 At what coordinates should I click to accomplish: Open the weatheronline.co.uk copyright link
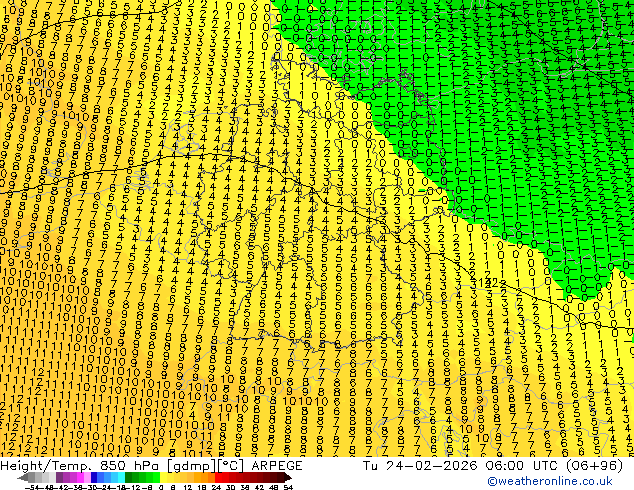(x=550, y=481)
